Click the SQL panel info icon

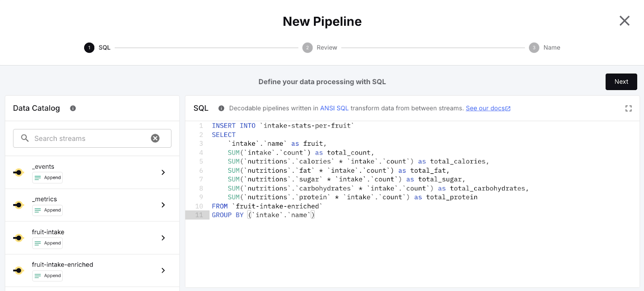tap(221, 108)
